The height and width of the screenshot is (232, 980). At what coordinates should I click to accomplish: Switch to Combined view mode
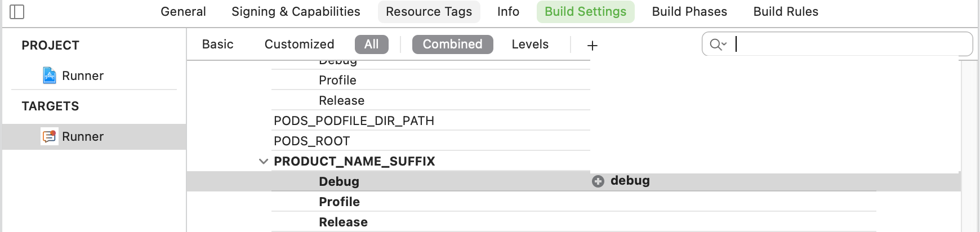452,44
